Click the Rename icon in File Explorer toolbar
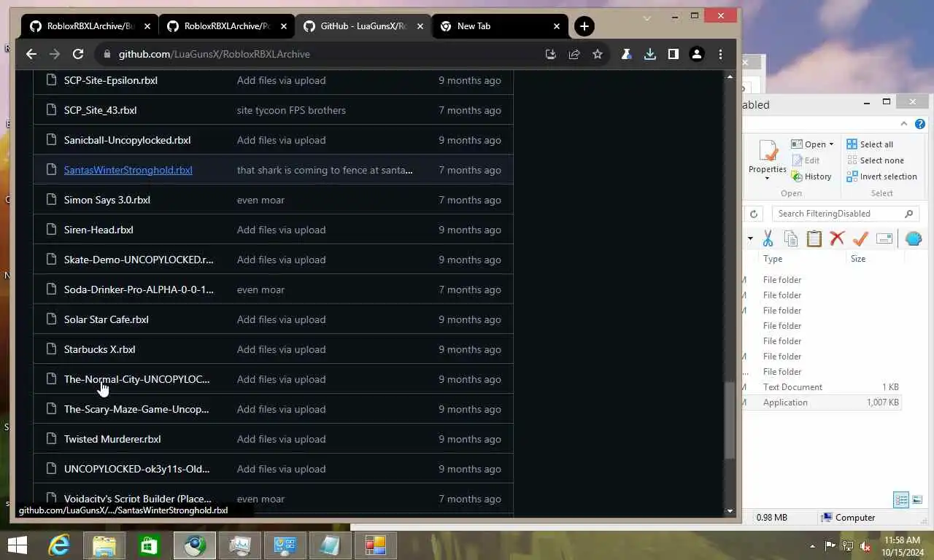Screen dimensions: 934x560 pos(884,238)
